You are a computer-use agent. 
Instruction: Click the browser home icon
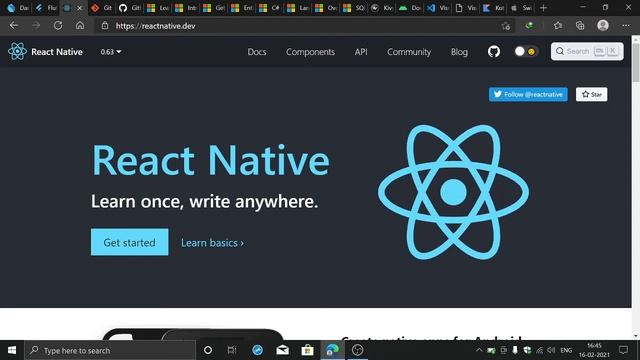[x=80, y=25]
